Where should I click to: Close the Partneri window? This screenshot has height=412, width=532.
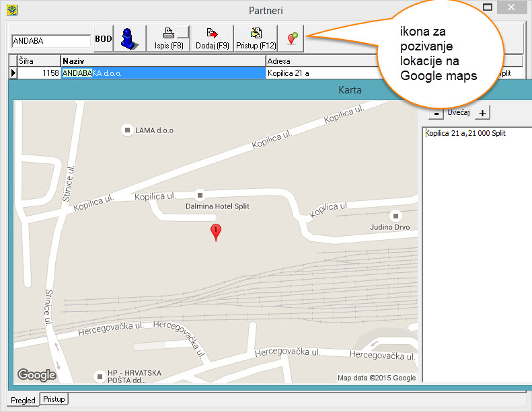tap(512, 7)
